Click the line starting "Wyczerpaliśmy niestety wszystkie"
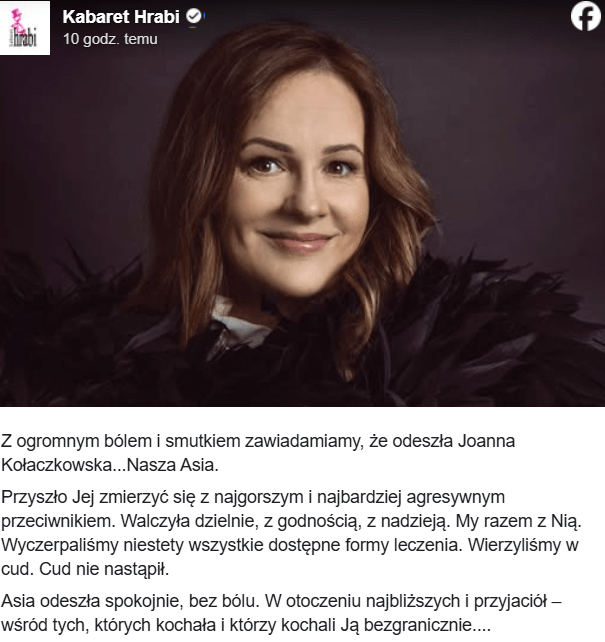 [289, 545]
